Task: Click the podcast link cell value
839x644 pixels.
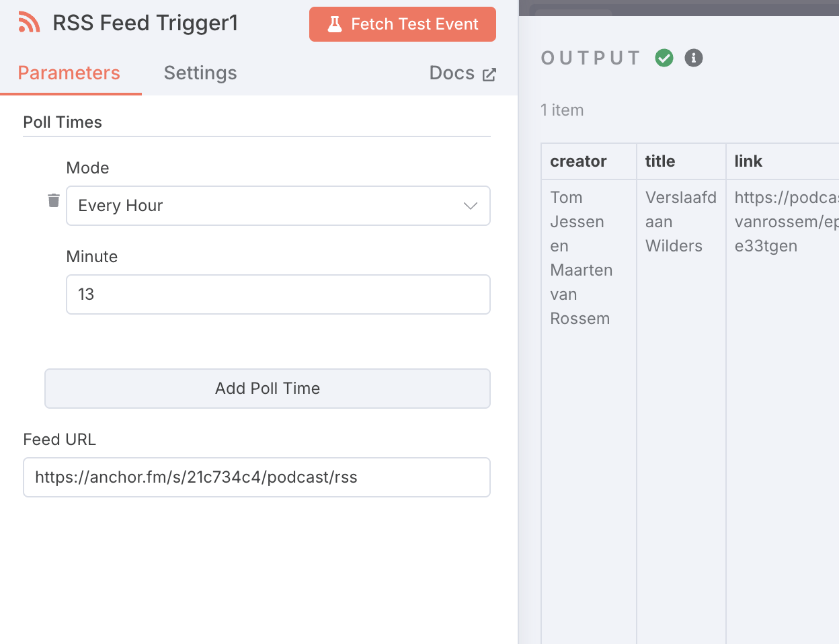Action: (784, 222)
